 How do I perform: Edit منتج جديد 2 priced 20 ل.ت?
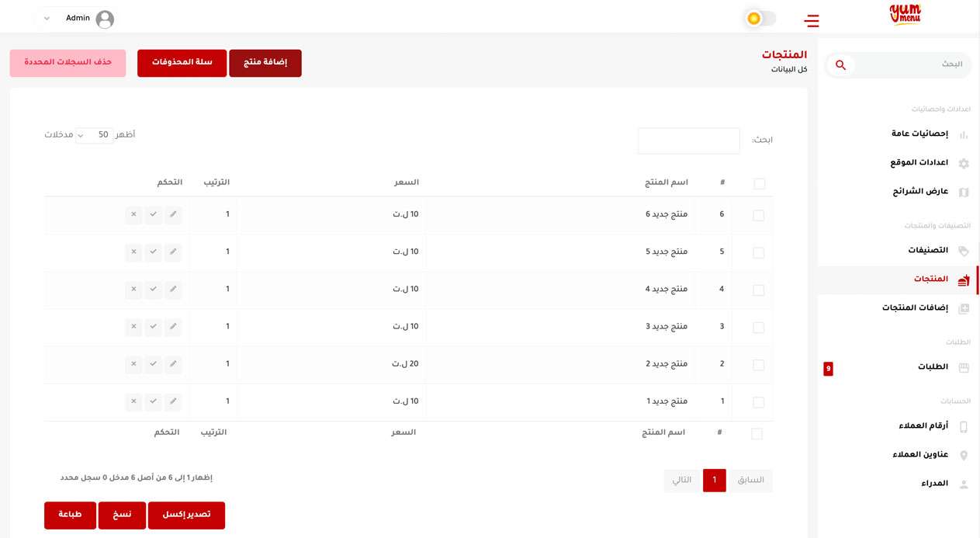pos(173,364)
